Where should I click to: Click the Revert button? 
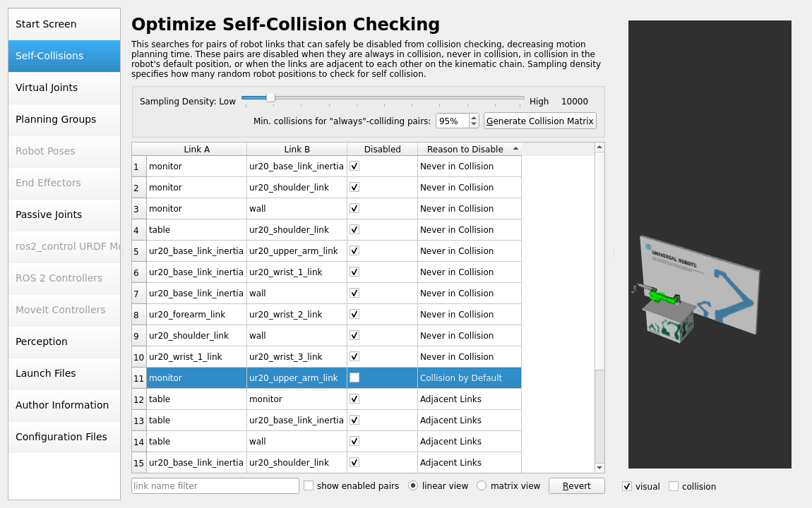(x=576, y=485)
